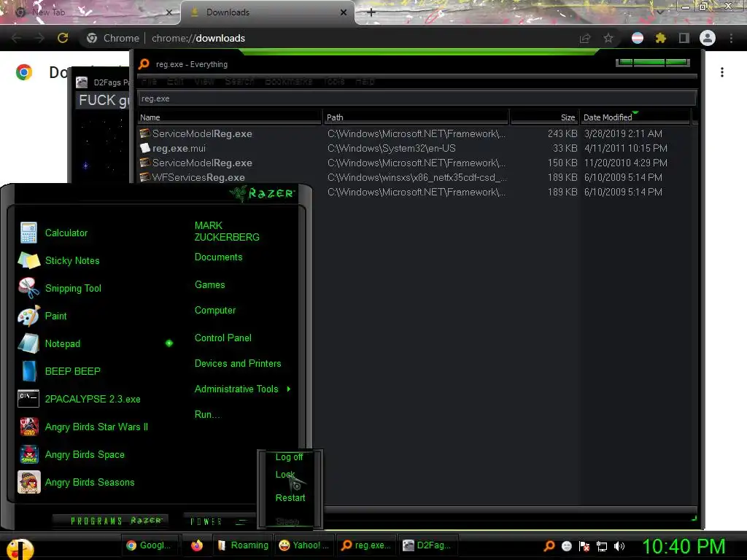The image size is (747, 560).
Task: Go back in Chrome history
Action: tap(16, 38)
